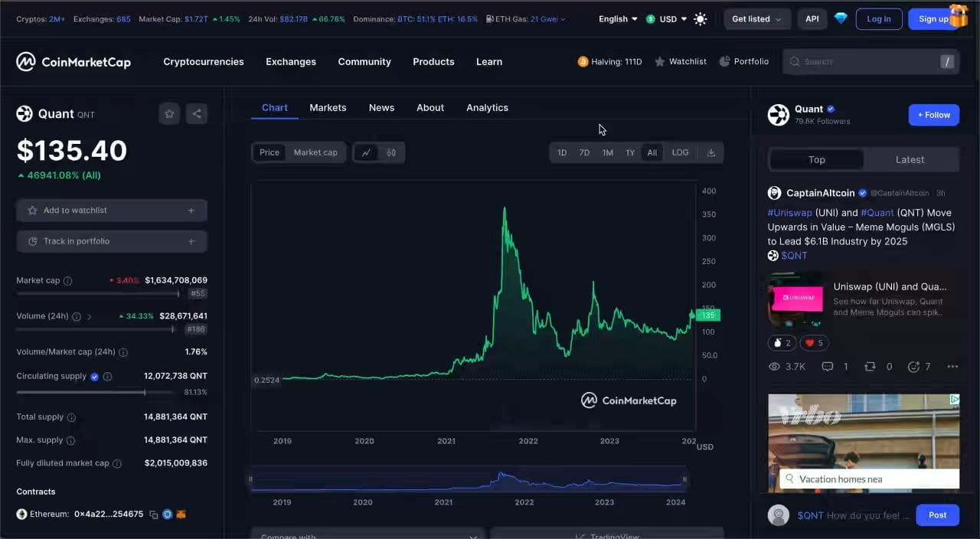Screen dimensions: 980x539
Task: Switch to line chart view icon
Action: click(x=366, y=152)
